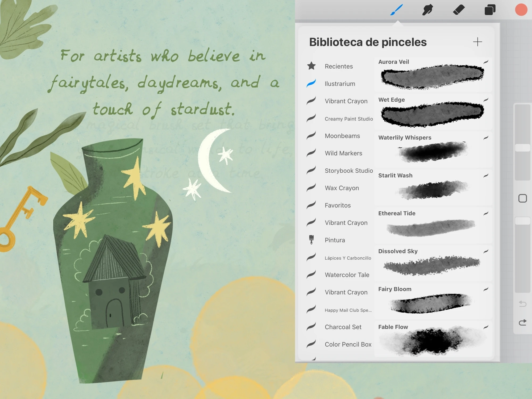The height and width of the screenshot is (399, 532).
Task: Tap the undo arrow icon
Action: click(522, 304)
